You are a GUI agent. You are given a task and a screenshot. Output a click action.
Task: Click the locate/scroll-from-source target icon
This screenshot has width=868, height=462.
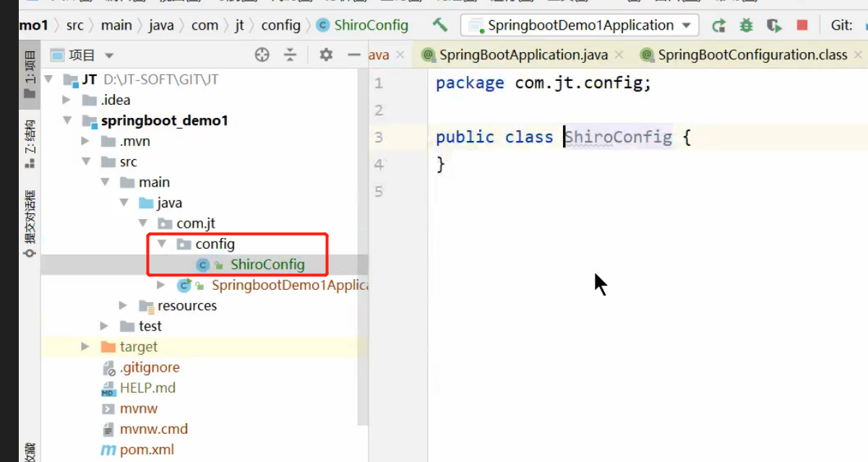point(262,55)
